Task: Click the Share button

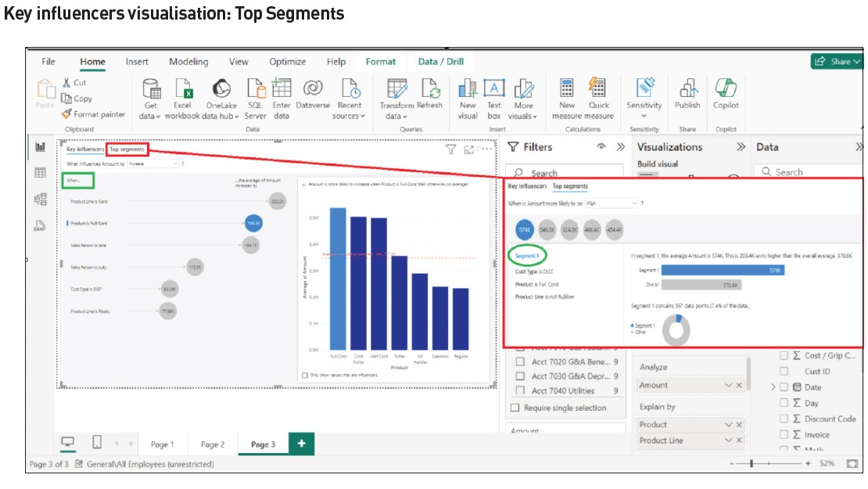Action: [x=836, y=62]
